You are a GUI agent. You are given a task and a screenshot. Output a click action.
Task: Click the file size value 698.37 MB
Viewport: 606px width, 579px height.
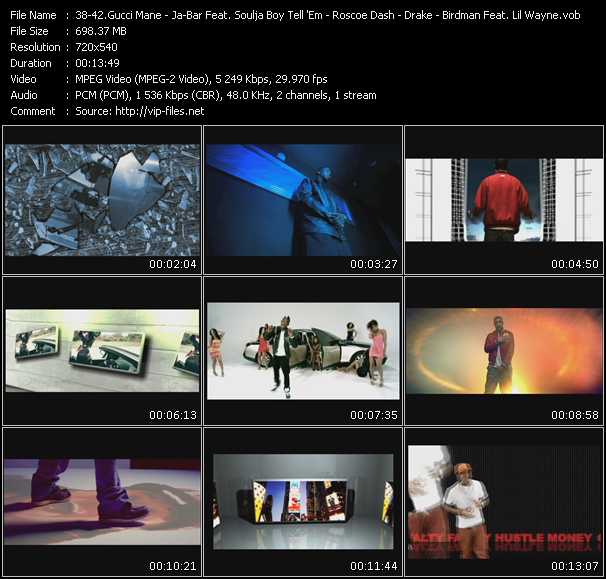pos(101,31)
